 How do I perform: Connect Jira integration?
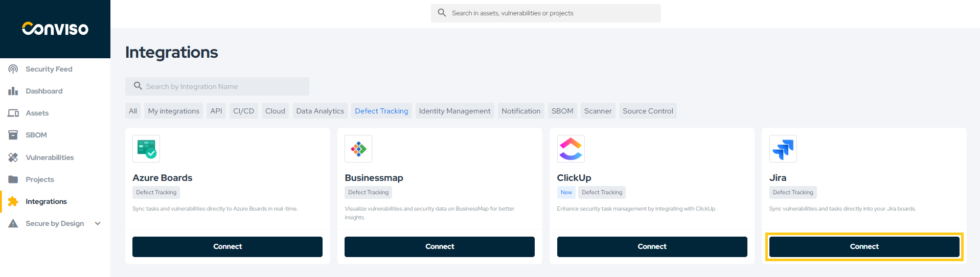tap(864, 247)
